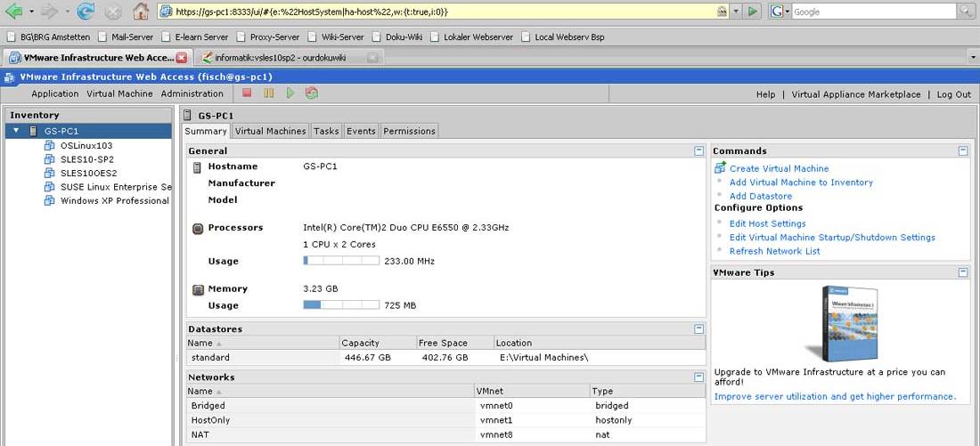Image resolution: width=980 pixels, height=446 pixels.
Task: Collapse the General section panel
Action: (x=698, y=151)
